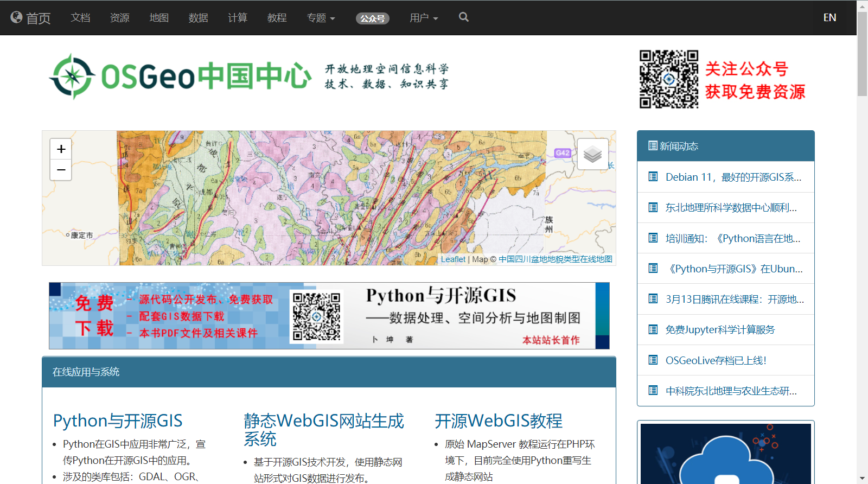The image size is (868, 484).
Task: Click the list icon beside 培训通知 news
Action: pos(653,238)
